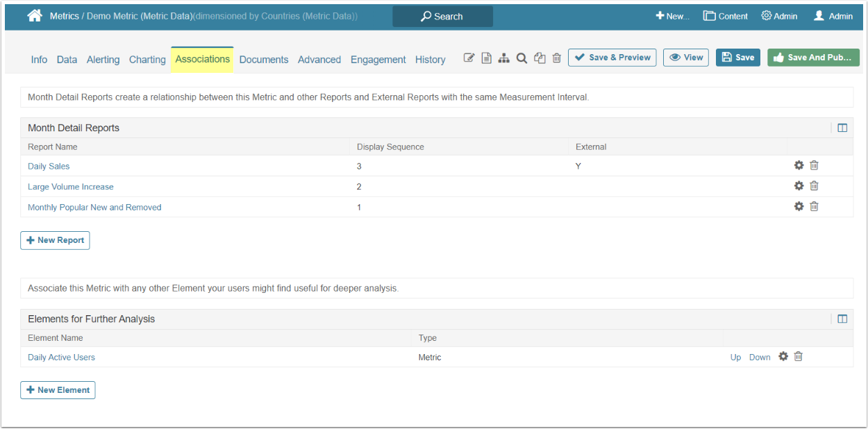Switch to the Data tab
Screen dimensions: 868x429
point(67,60)
